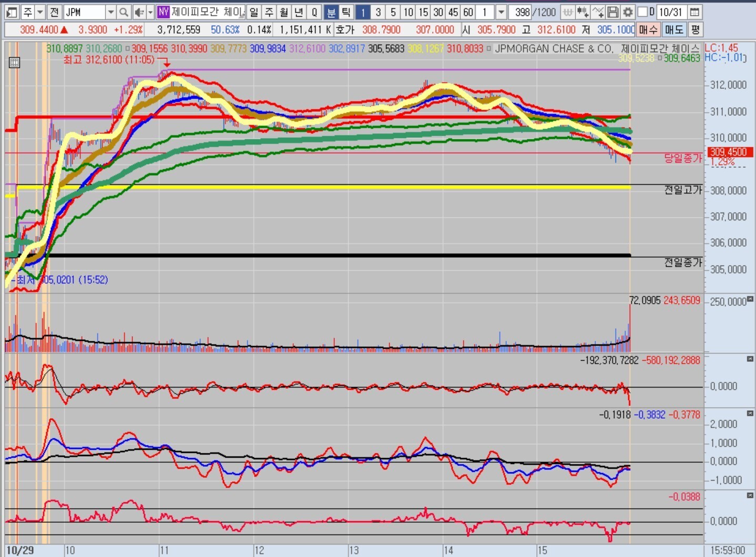Viewport: 756px width, 557px height.
Task: Click the add line indicator icon
Action: 598,12
